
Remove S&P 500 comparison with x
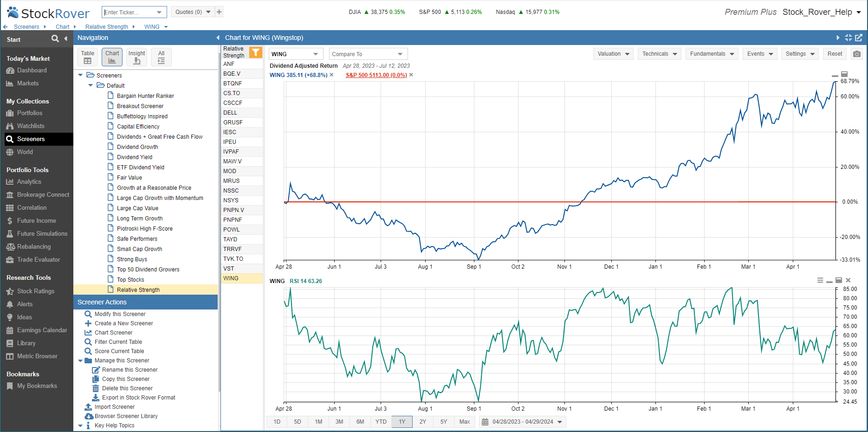pos(411,75)
